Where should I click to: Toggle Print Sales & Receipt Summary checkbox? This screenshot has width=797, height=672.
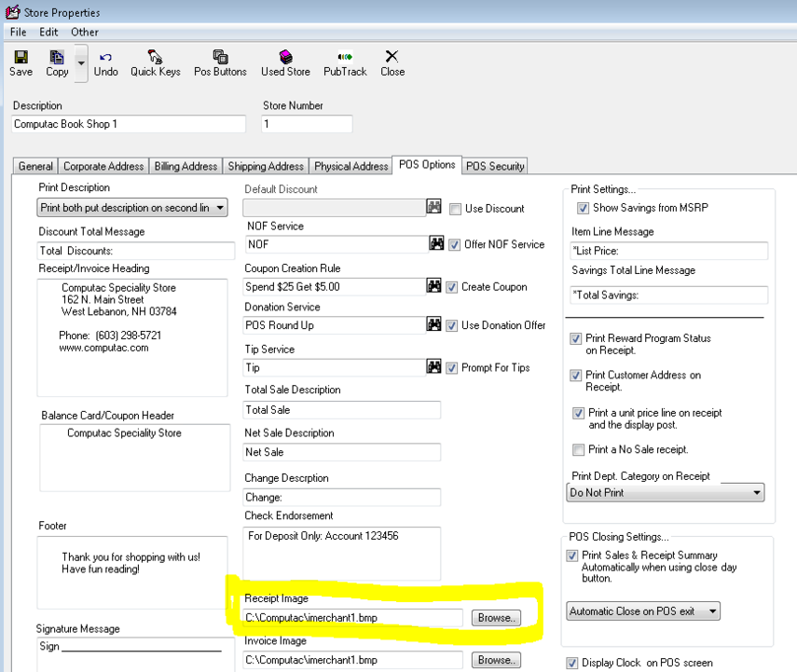571,555
